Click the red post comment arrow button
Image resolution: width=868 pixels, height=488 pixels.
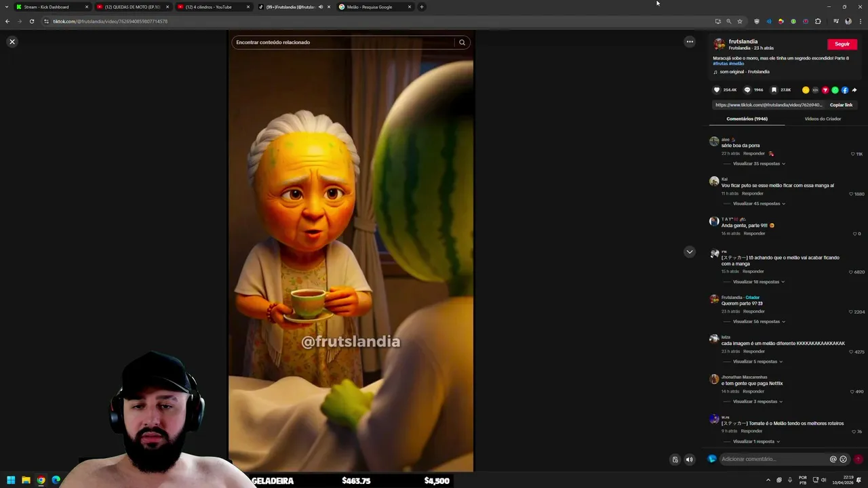[859, 459]
